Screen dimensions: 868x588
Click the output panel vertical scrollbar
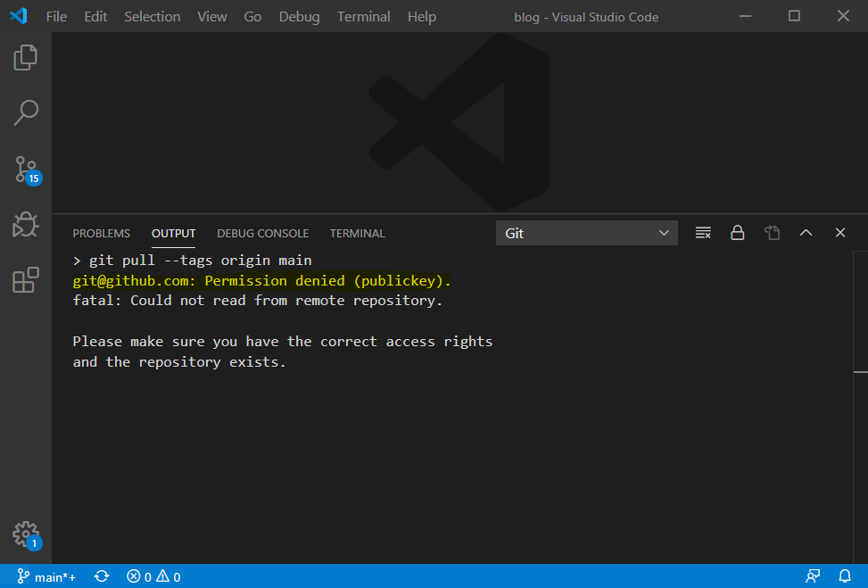coord(860,407)
